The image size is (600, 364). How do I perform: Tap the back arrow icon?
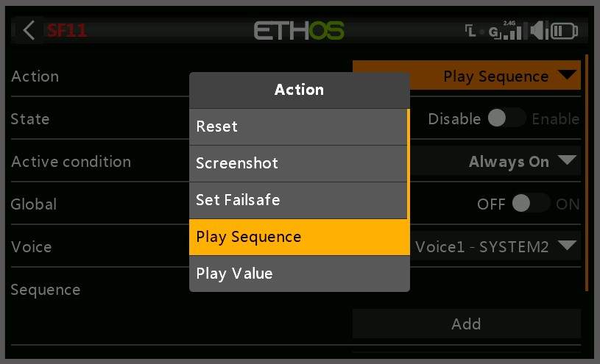[29, 30]
